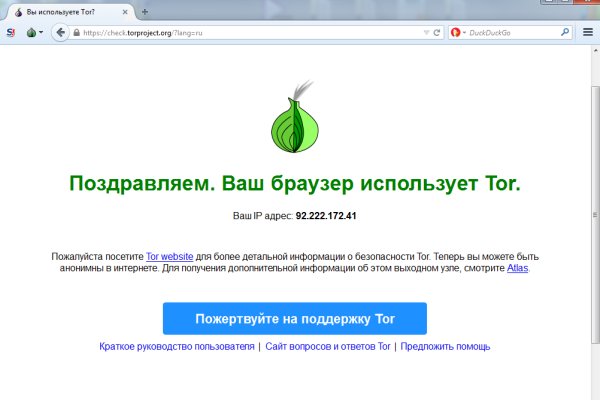This screenshot has width=600, height=400.
Task: Click the NoScript extension icon
Action: 11,32
